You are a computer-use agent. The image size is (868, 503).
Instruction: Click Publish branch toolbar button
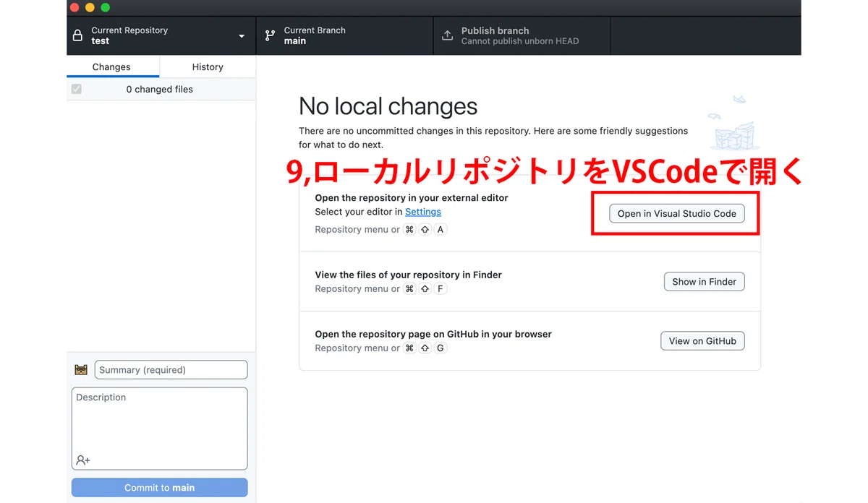tap(522, 35)
